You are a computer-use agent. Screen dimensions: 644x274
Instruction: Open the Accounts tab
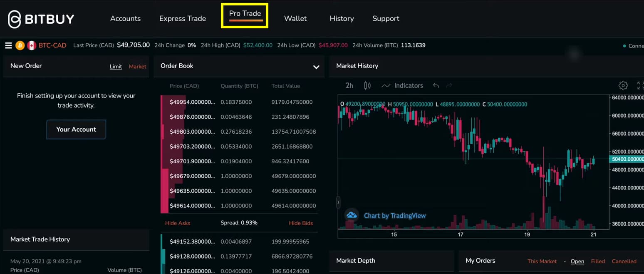125,19
